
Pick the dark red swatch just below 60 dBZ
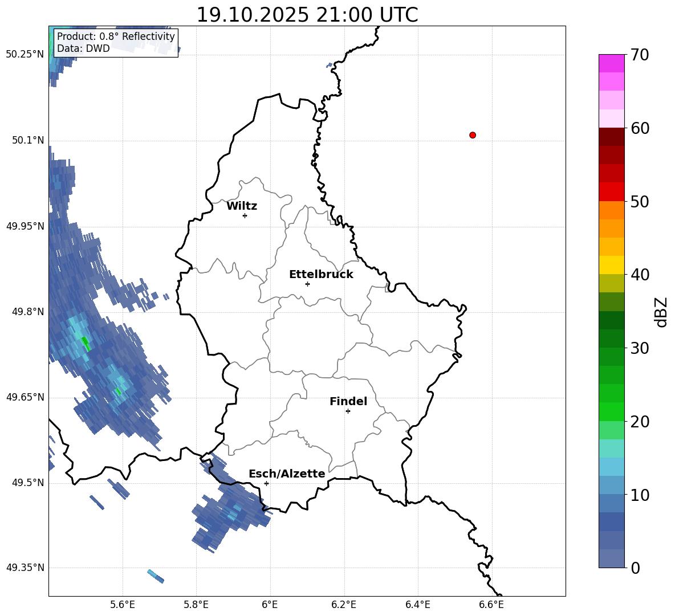click(611, 137)
